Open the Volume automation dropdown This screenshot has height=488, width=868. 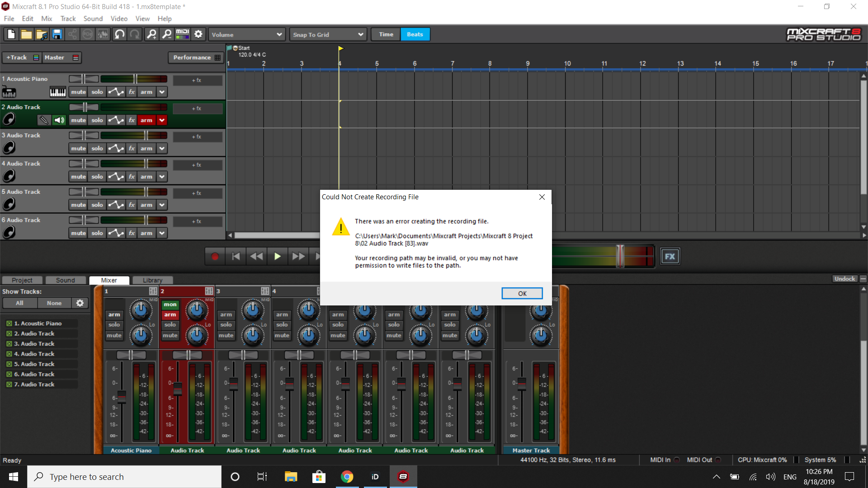coord(247,35)
